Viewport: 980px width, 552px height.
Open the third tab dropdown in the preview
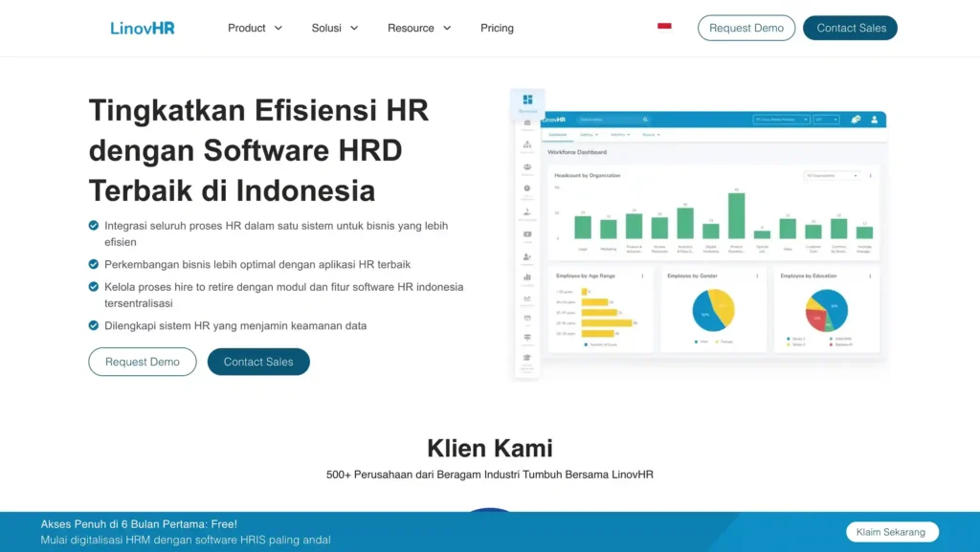click(620, 135)
